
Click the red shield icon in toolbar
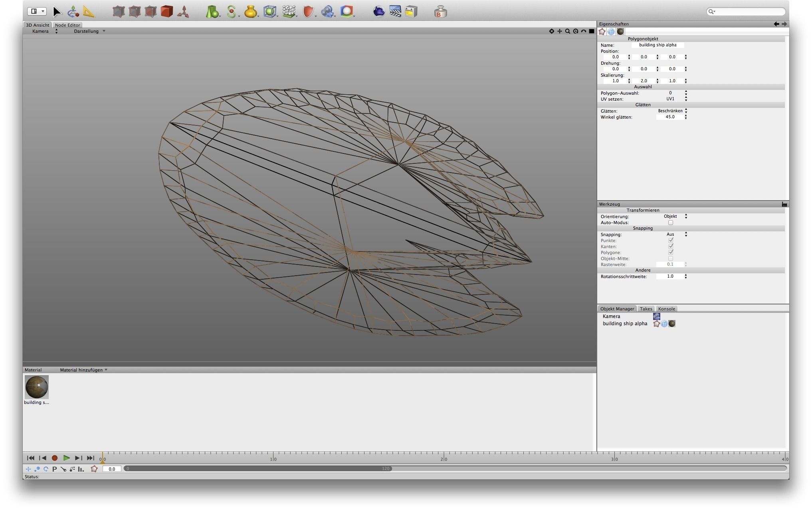[x=308, y=12]
